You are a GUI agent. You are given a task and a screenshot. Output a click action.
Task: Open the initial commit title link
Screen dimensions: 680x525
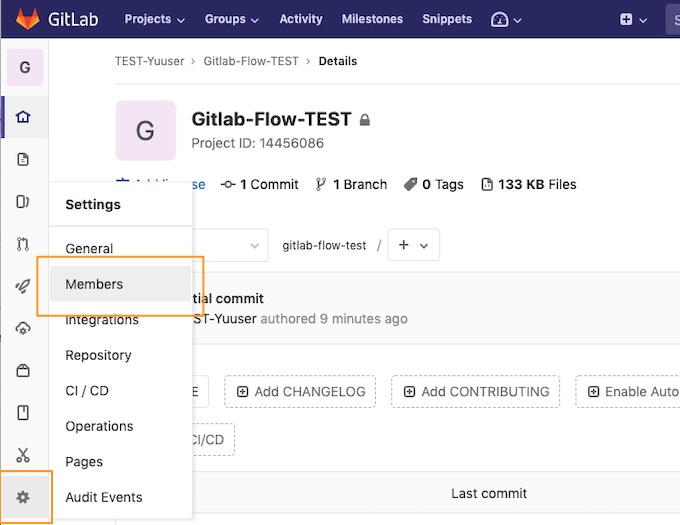228,298
